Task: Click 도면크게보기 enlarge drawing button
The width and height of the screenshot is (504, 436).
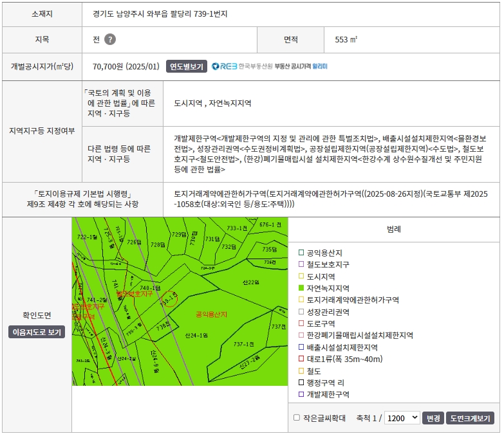Action: 470,419
